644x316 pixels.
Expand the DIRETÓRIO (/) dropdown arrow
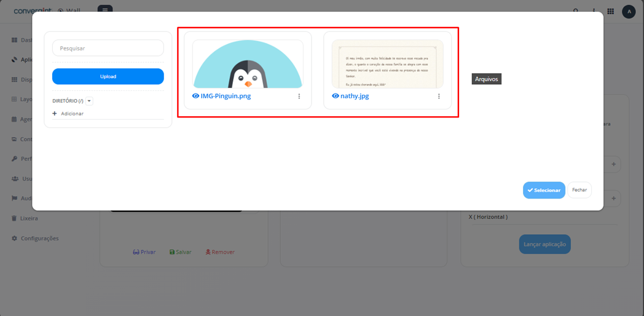click(89, 101)
